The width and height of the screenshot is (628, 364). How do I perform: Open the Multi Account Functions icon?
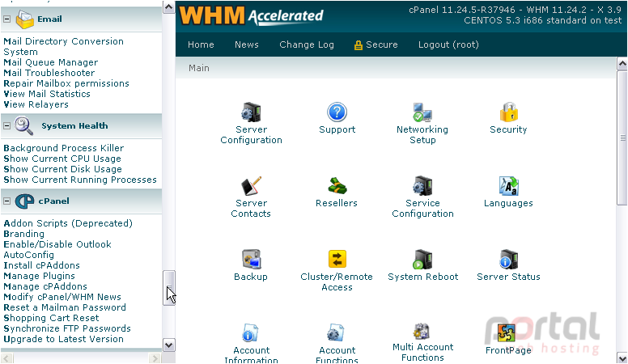[422, 332]
